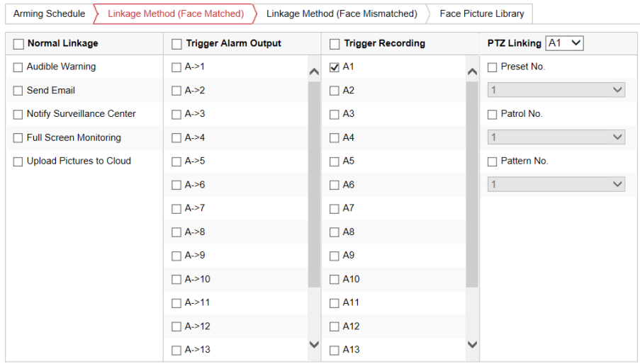Image resolution: width=640 pixels, height=364 pixels.
Task: Enable Audible Warning checkbox
Action: point(18,67)
